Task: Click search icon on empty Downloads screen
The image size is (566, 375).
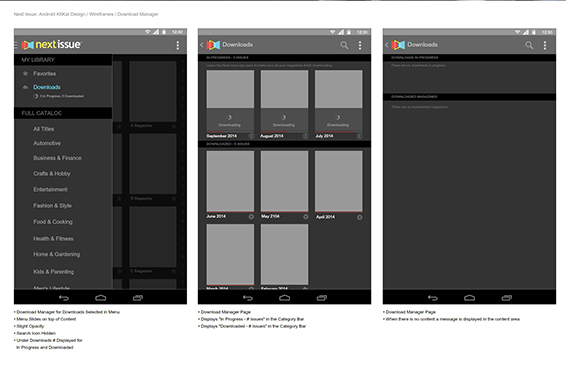Action: pyautogui.click(x=529, y=45)
